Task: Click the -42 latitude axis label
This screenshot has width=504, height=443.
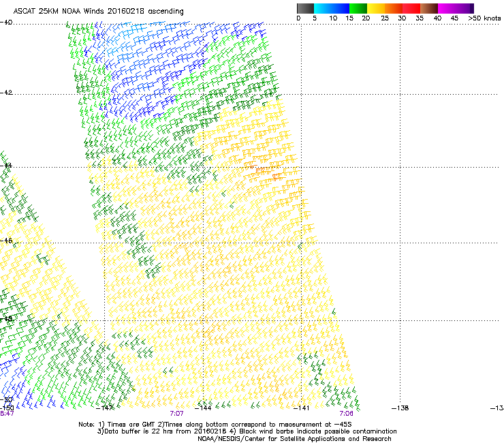Action: pyautogui.click(x=6, y=93)
